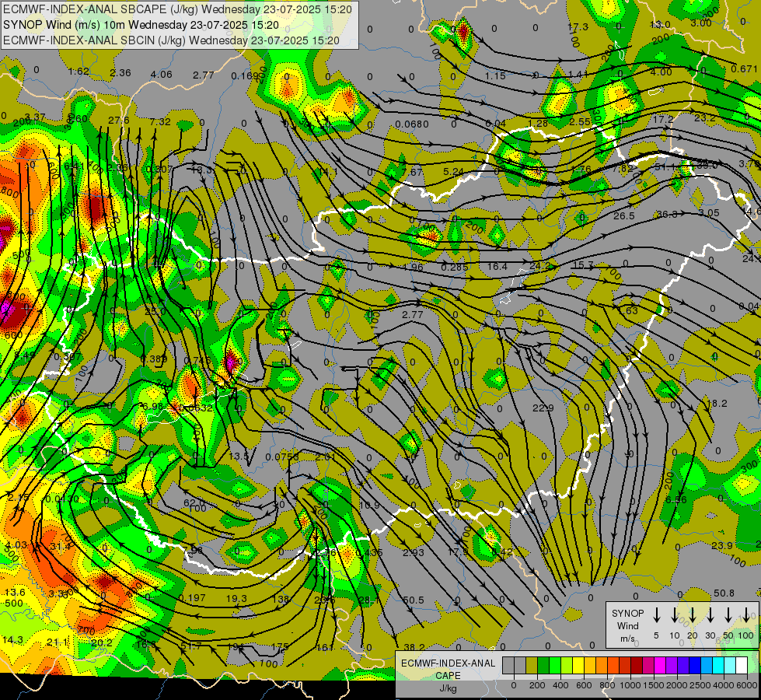Click the 1500 label on CAPE scale

[654, 685]
